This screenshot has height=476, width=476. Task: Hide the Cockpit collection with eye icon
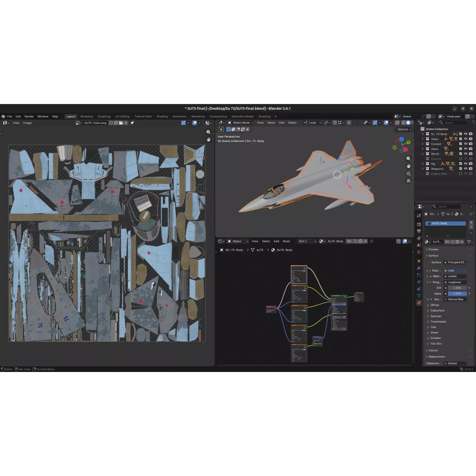pos(466,144)
